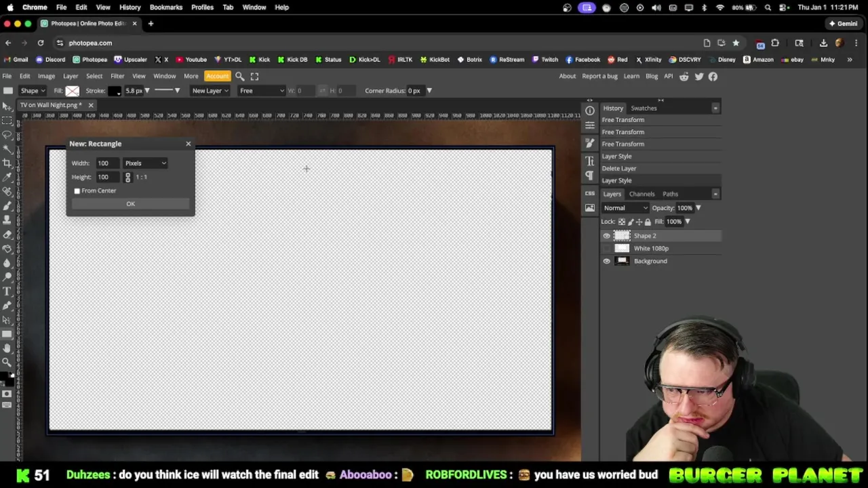
Task: Enable the From Center checkbox
Action: point(77,191)
